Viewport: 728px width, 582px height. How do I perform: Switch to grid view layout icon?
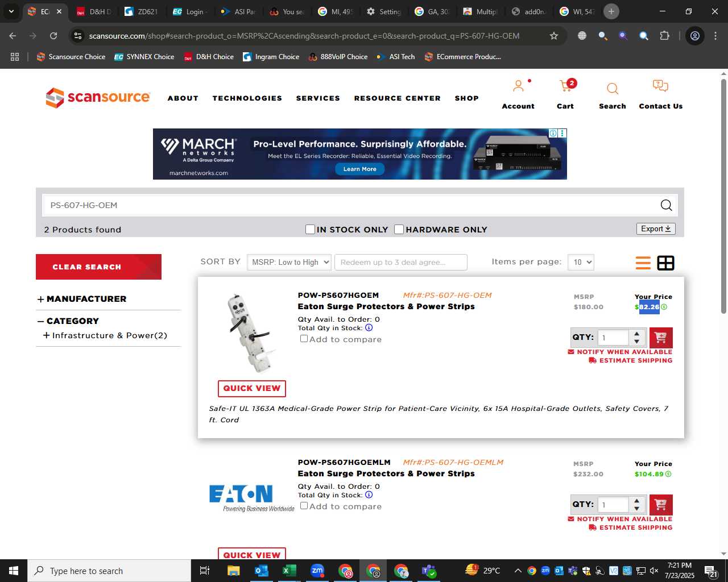coord(665,263)
